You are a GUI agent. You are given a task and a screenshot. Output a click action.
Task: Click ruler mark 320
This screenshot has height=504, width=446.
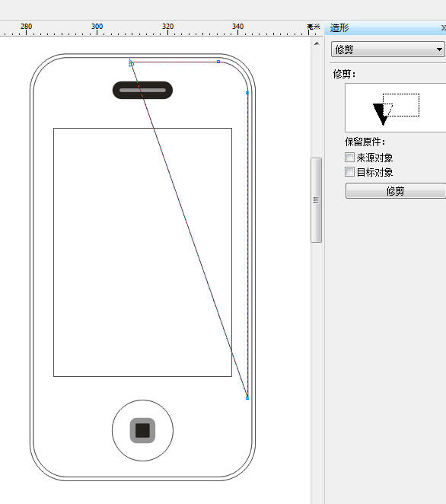(167, 27)
